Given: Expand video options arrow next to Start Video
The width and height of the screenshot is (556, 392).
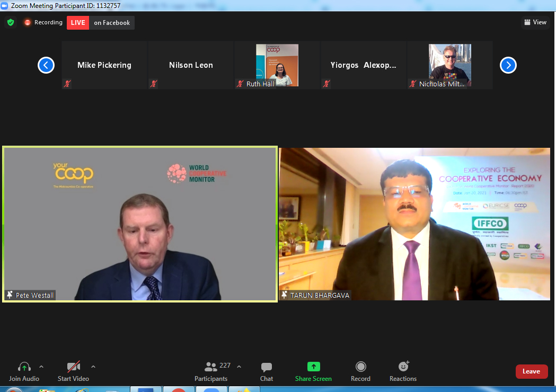Looking at the screenshot, I should pyautogui.click(x=93, y=367).
